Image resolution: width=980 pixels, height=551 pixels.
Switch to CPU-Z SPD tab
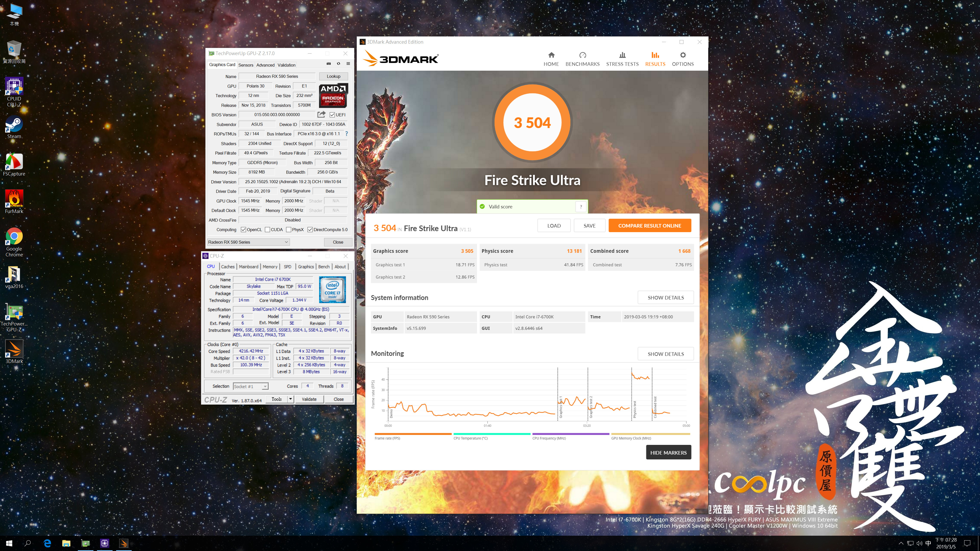tap(288, 267)
